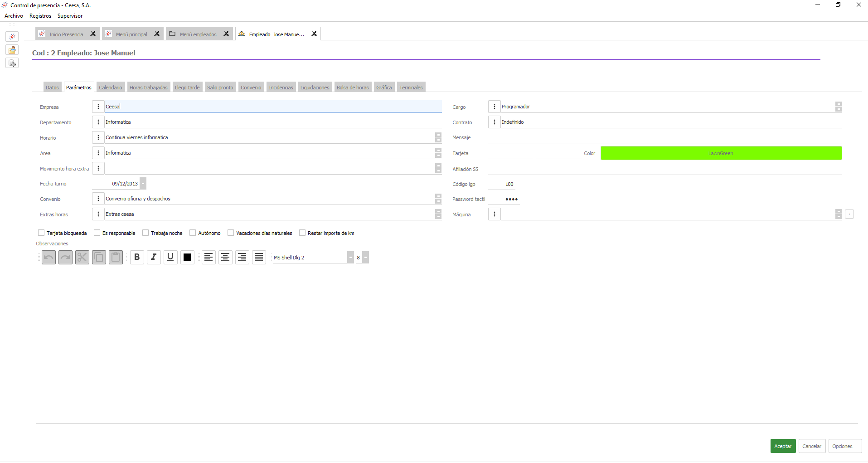Click the third left sidebar settings icon

click(x=12, y=63)
